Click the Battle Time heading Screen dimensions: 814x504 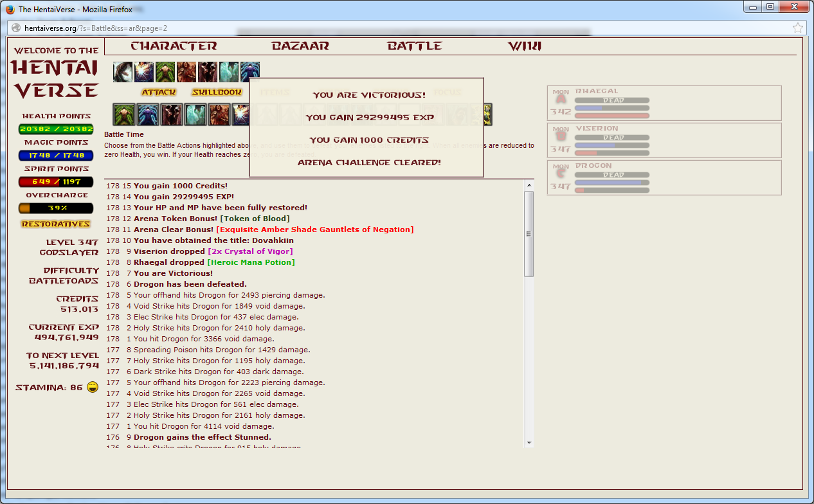click(124, 135)
